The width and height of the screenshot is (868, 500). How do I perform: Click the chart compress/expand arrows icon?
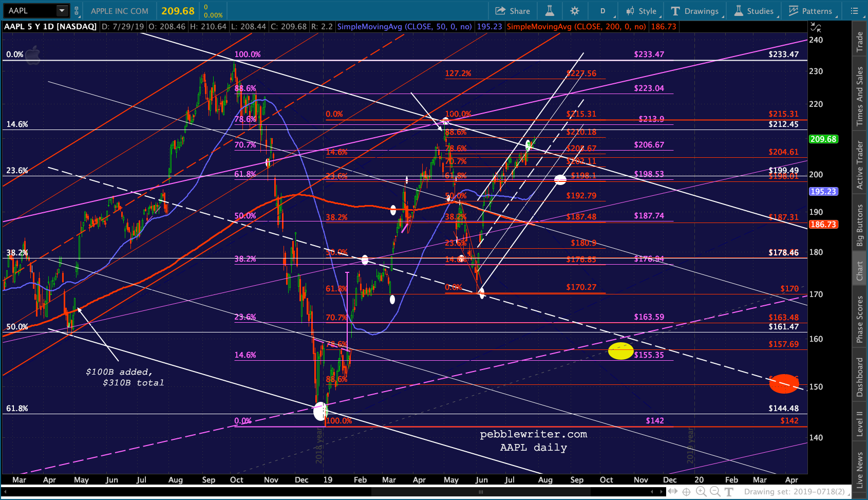click(x=673, y=492)
